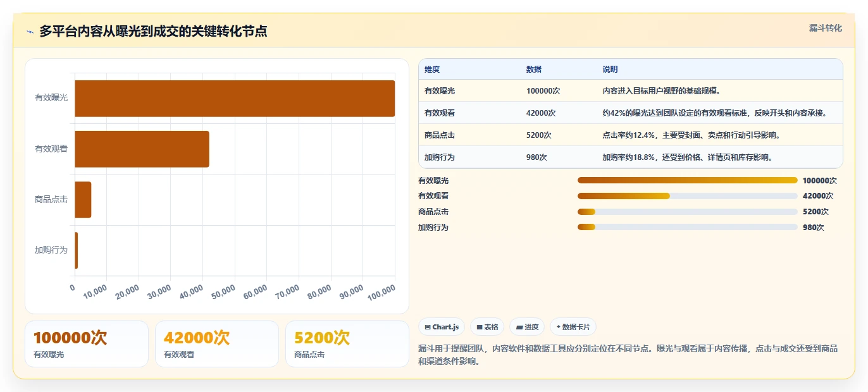Click the 有效曝光 bar in the chart
Screen dimensions: 868x392
235,98
